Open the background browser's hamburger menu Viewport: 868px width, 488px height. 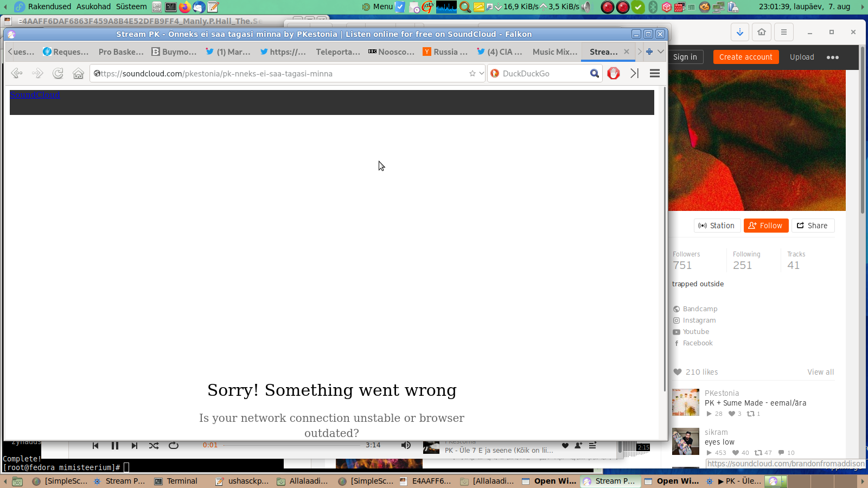pos(783,32)
